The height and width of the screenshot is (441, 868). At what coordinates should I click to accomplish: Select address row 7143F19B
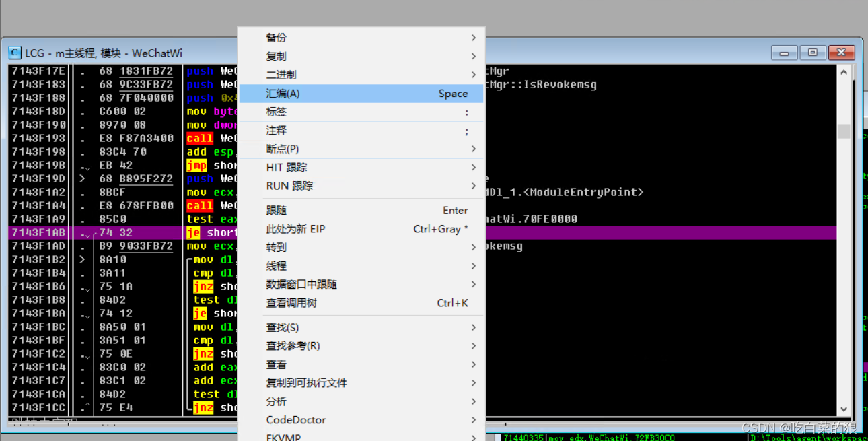(x=39, y=166)
